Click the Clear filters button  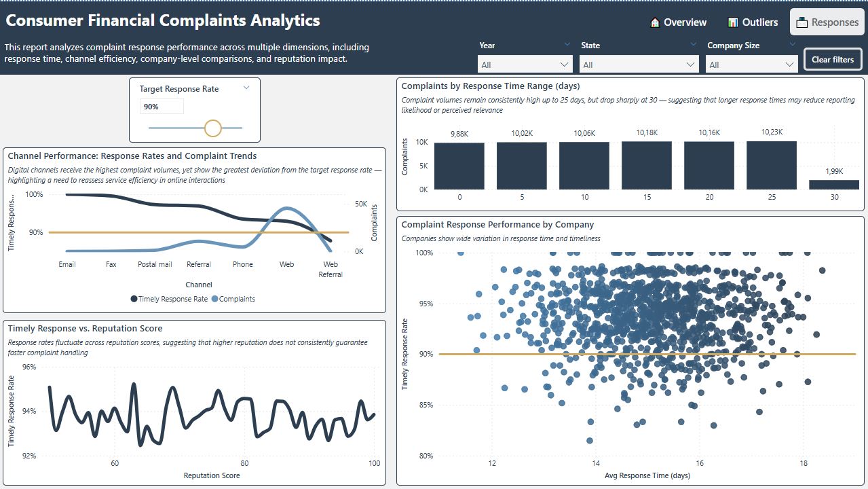833,59
